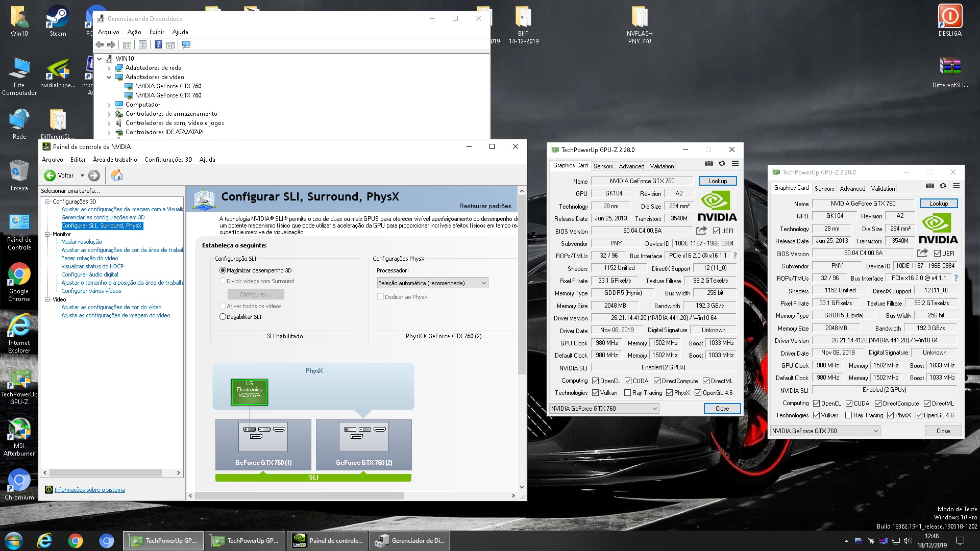Click Device Manager scan hardware monitor icon
This screenshot has height=551, width=980.
[186, 45]
